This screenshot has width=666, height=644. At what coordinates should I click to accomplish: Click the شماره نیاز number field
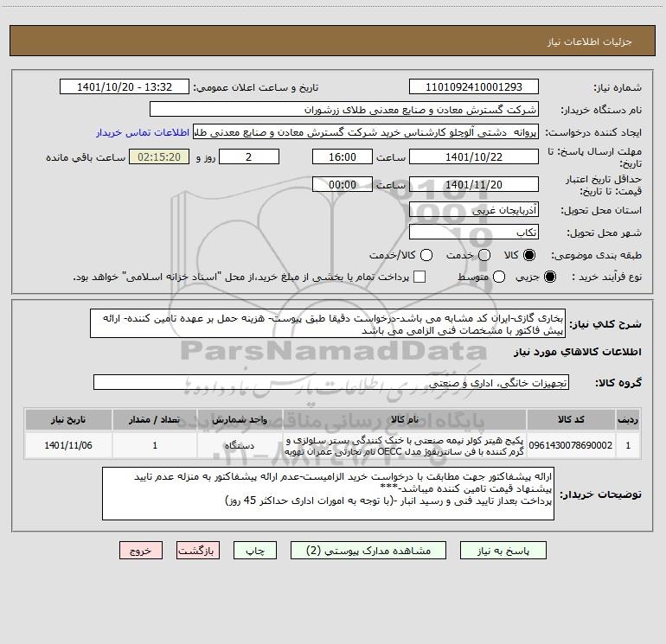point(474,87)
